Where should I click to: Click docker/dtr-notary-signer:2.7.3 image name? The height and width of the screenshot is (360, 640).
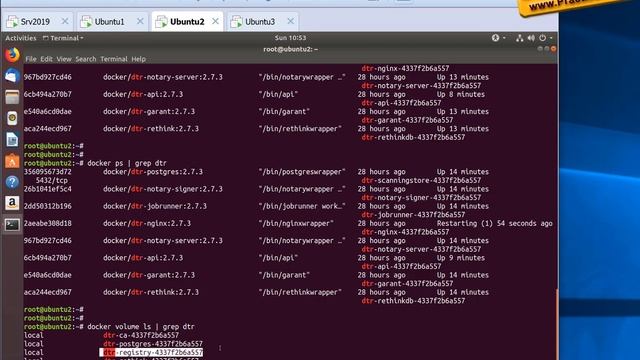tap(163, 189)
